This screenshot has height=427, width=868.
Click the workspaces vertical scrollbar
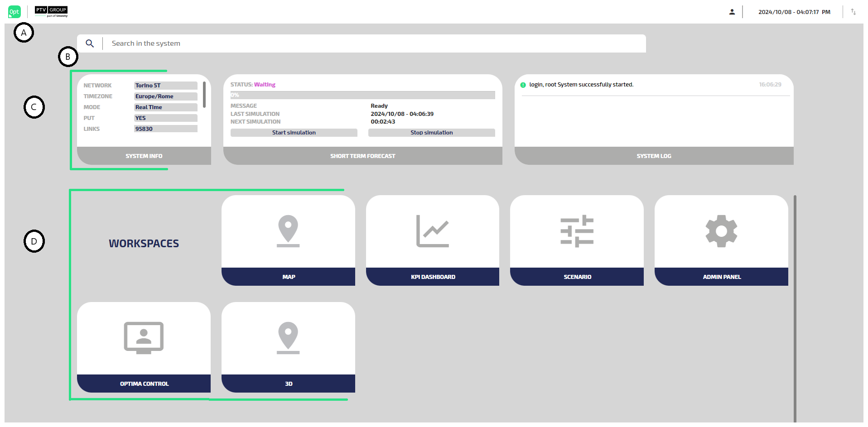(x=795, y=308)
